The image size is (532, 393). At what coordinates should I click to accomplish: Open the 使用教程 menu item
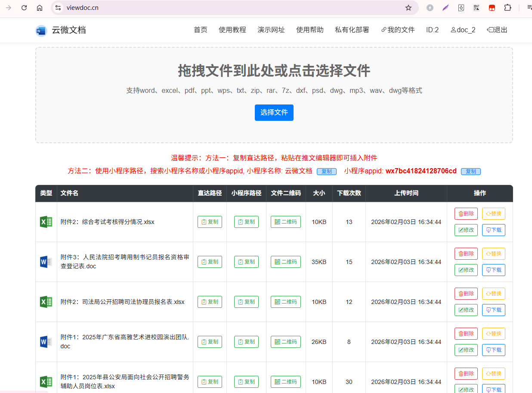[232, 30]
